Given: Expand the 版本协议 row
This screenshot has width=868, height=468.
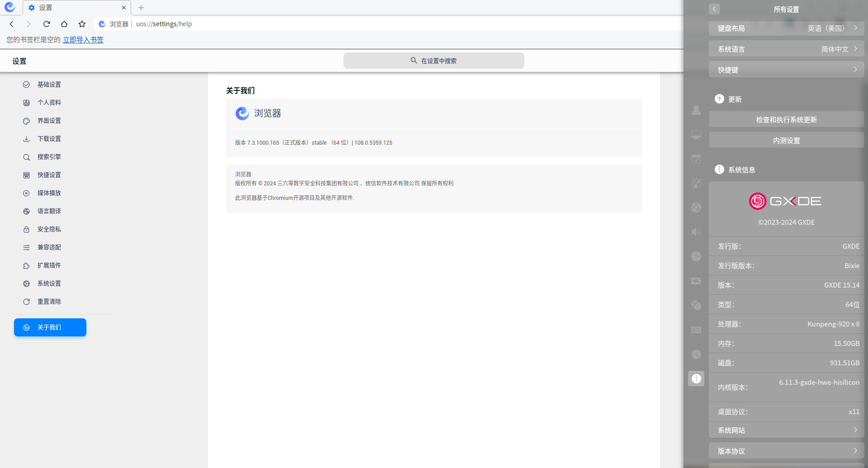Looking at the screenshot, I should pos(787,451).
